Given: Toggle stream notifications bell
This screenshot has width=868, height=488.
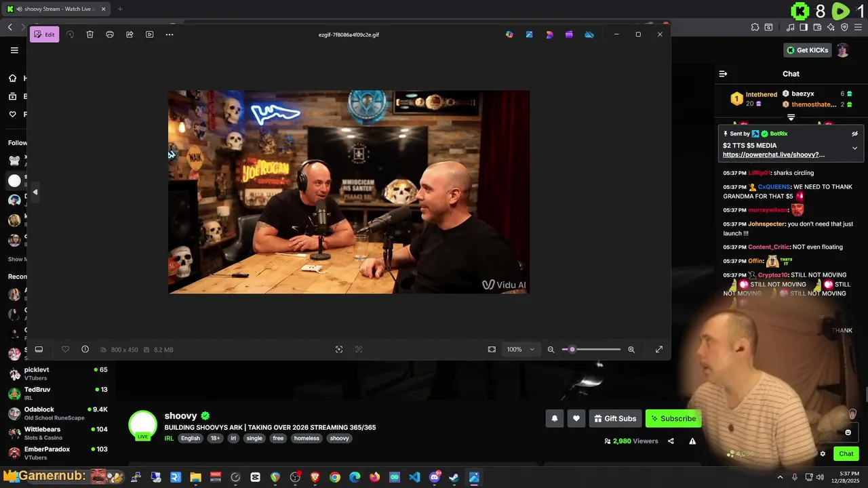Looking at the screenshot, I should click(555, 419).
